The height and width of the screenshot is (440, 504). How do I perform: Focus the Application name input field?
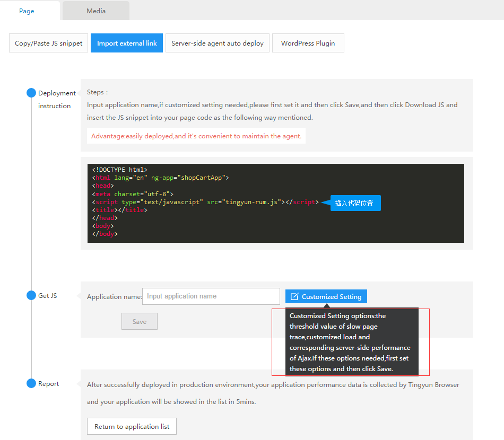click(211, 296)
